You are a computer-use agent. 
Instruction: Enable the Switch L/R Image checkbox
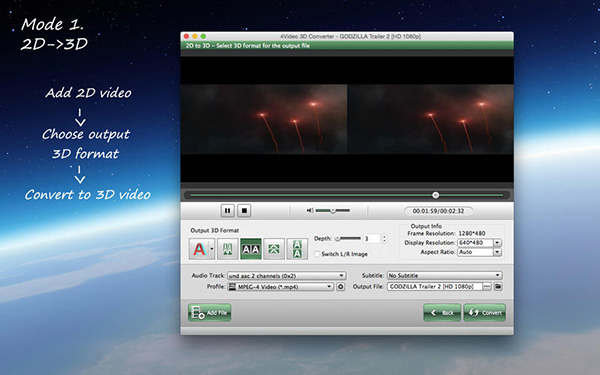[317, 254]
